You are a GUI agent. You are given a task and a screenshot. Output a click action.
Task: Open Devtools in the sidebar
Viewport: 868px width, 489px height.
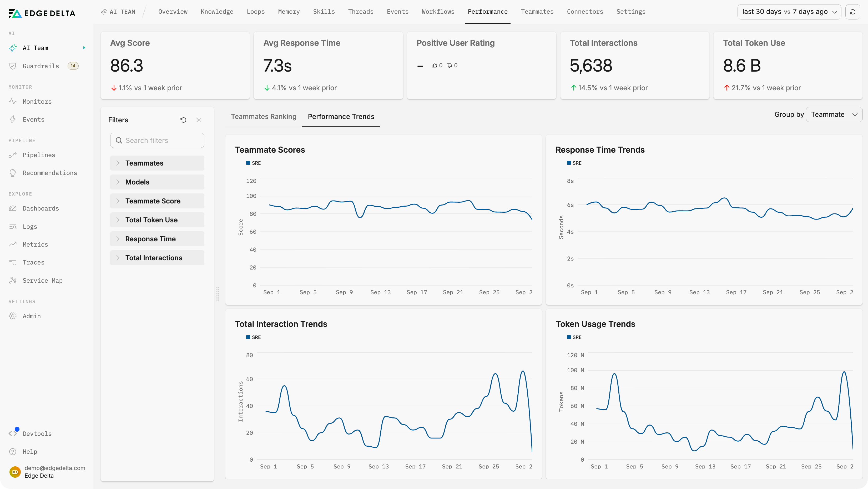point(37,434)
